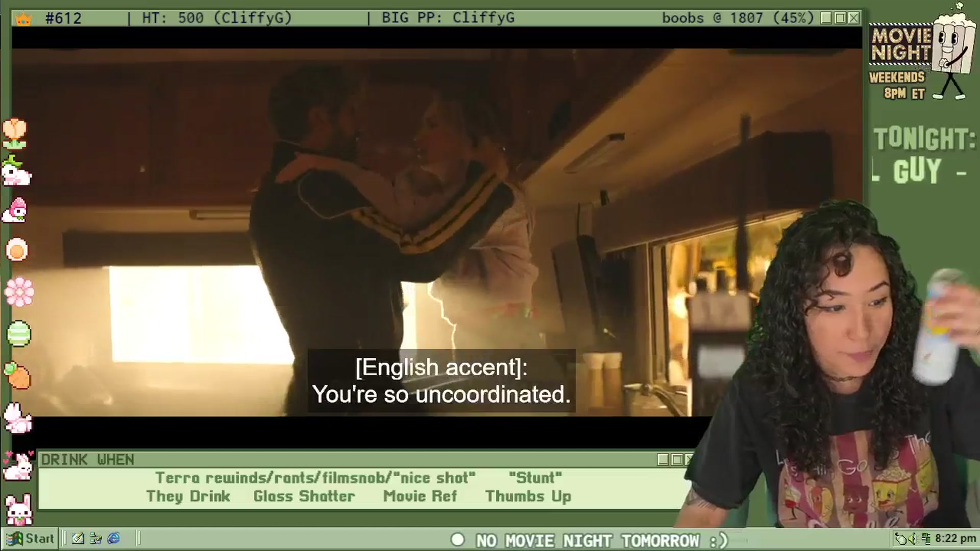This screenshot has width=980, height=551.
Task: Click the MOVIE NIGHT logo
Action: (x=901, y=45)
